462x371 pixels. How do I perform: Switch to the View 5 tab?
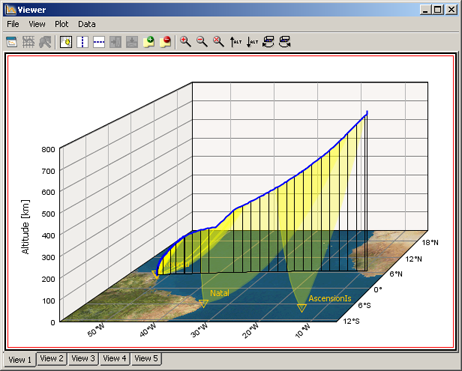tap(146, 359)
